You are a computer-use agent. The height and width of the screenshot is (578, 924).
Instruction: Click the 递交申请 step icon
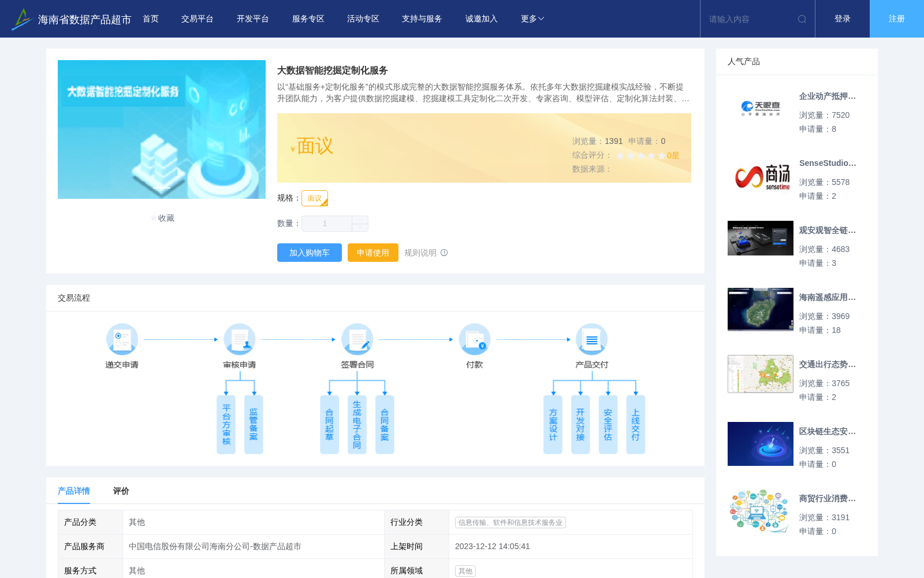(x=122, y=339)
